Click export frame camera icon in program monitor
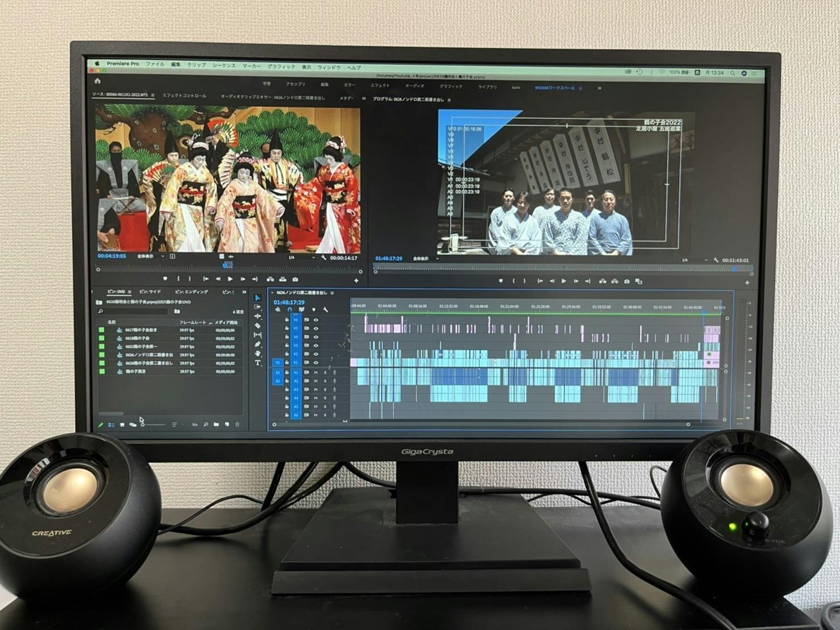 click(627, 281)
